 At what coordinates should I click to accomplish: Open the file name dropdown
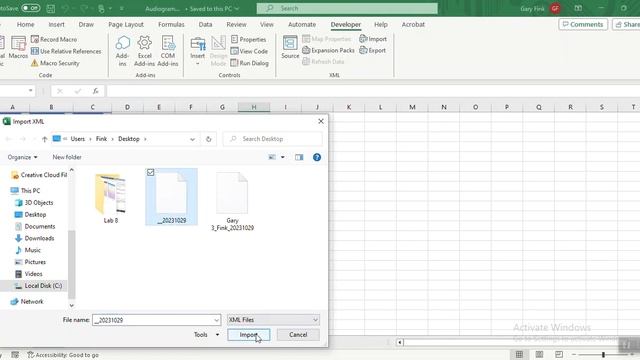click(216, 320)
